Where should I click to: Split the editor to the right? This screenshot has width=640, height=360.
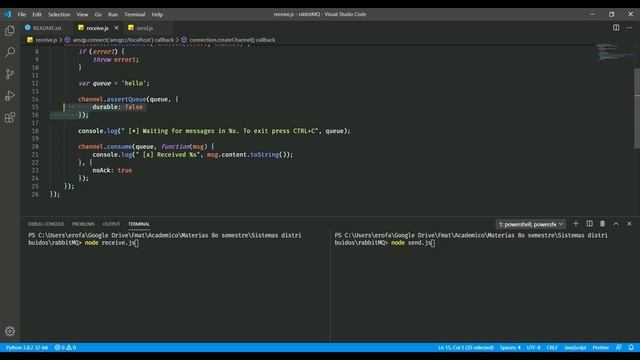point(616,28)
